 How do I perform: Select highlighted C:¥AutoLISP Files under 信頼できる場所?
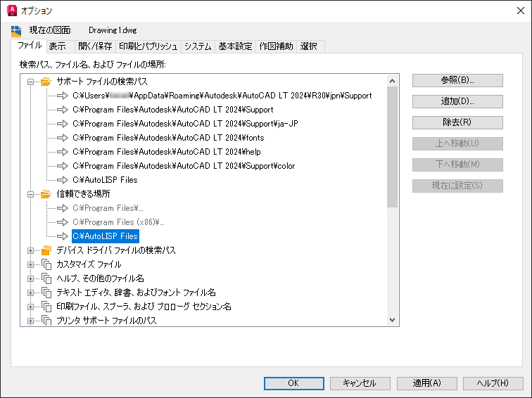(106, 236)
